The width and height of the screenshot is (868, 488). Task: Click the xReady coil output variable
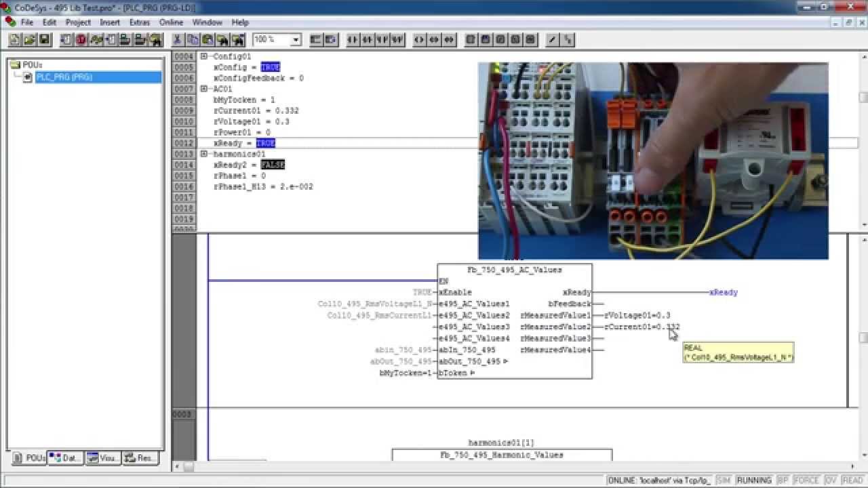coord(724,292)
